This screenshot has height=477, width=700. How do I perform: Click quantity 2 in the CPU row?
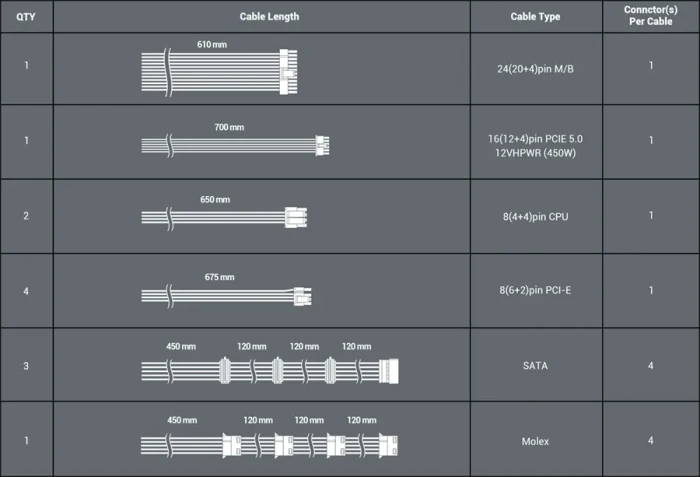[x=26, y=216]
